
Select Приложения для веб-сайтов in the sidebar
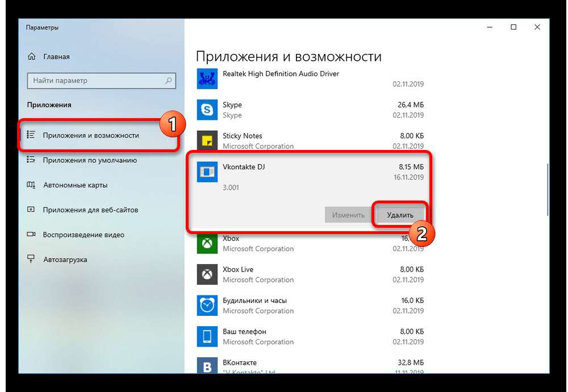[90, 210]
